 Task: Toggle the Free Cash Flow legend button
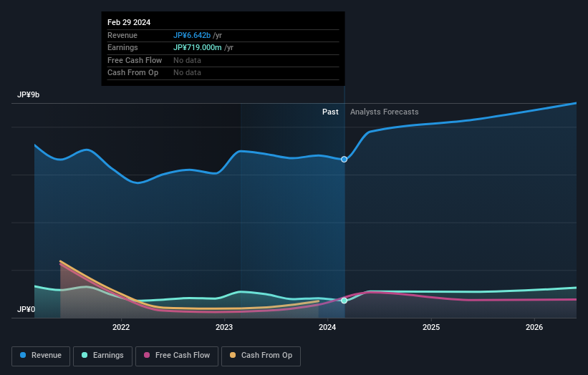click(177, 356)
